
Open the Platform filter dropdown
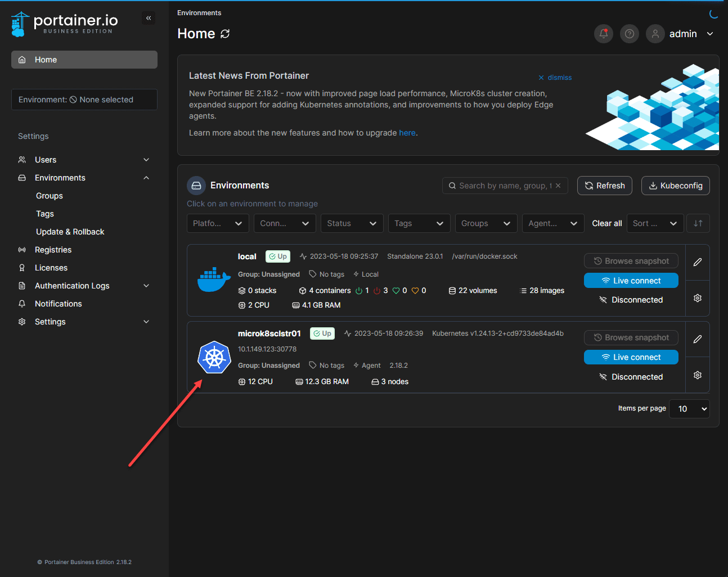(x=217, y=223)
